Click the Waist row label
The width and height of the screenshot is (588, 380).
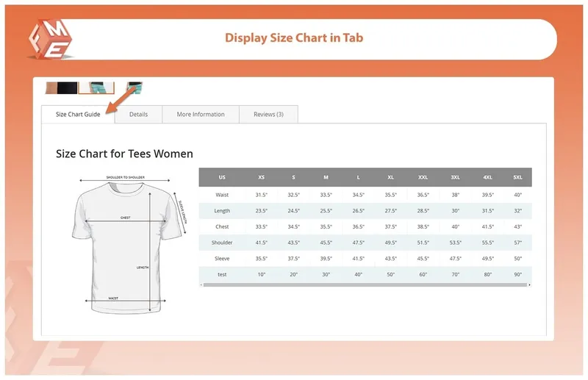click(222, 195)
